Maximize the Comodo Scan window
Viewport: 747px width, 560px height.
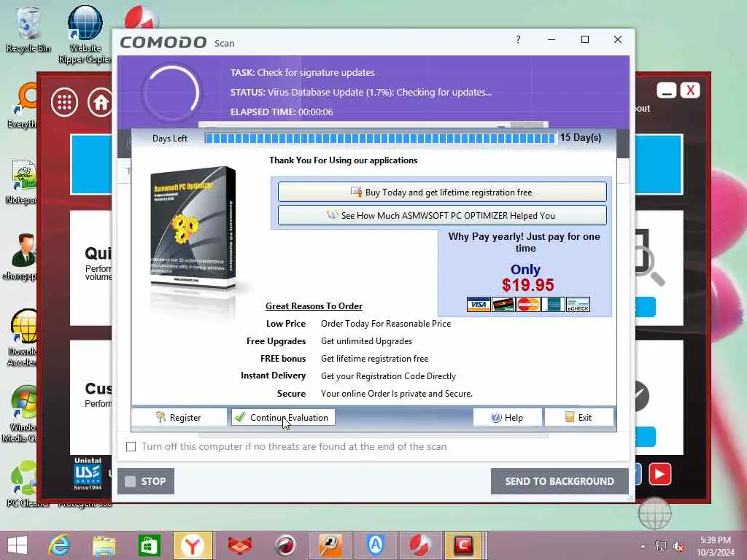(x=585, y=39)
